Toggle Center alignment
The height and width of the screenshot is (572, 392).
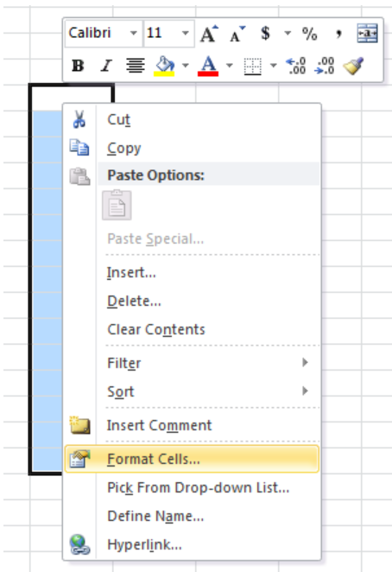tap(136, 66)
